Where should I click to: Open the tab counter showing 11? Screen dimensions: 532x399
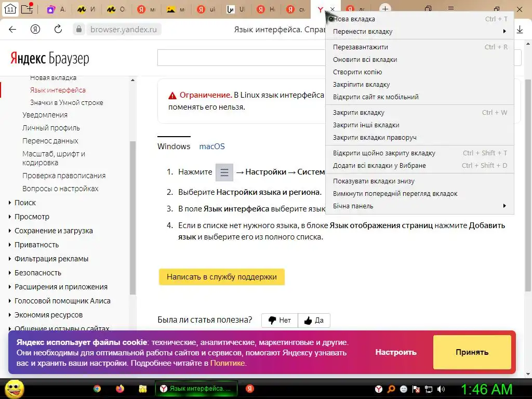pyautogui.click(x=10, y=9)
